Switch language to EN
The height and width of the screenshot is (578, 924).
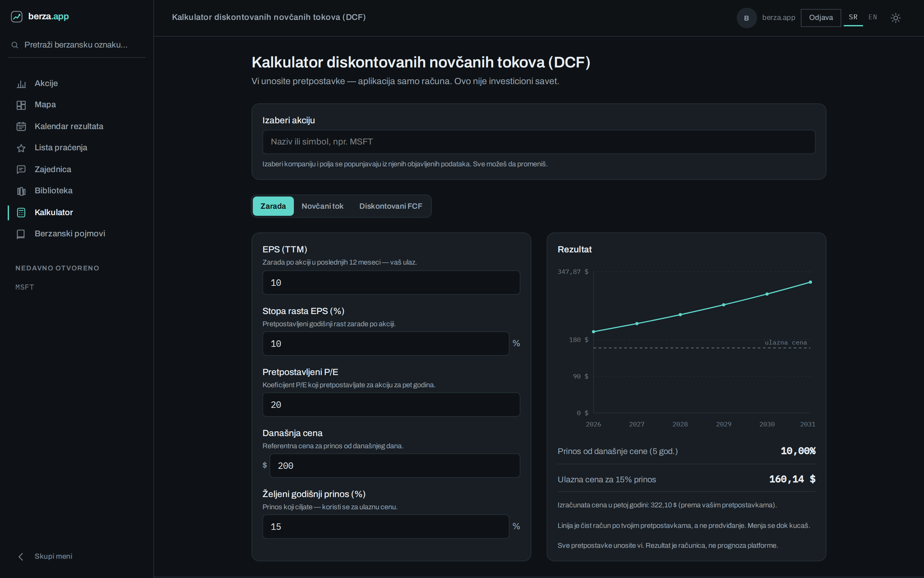872,17
